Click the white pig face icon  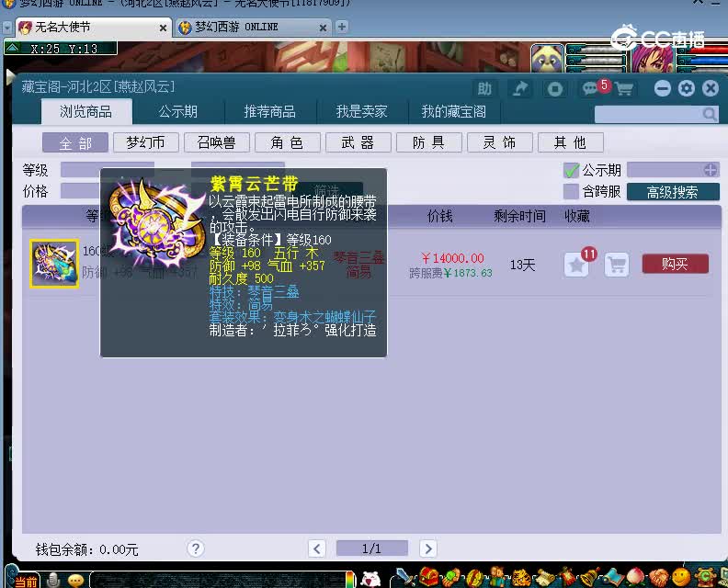[370, 579]
